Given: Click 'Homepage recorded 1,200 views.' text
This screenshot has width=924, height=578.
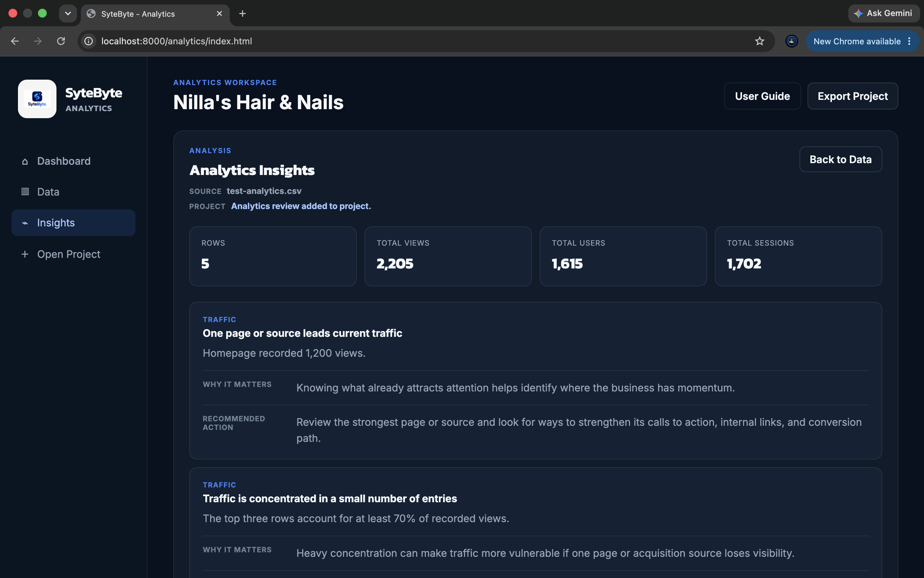Looking at the screenshot, I should point(284,353).
